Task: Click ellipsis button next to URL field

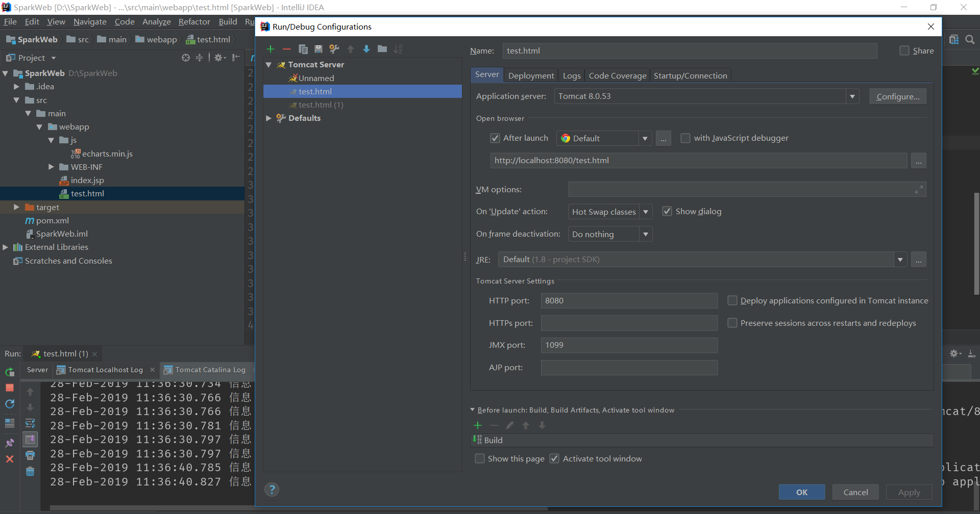Action: coord(919,161)
